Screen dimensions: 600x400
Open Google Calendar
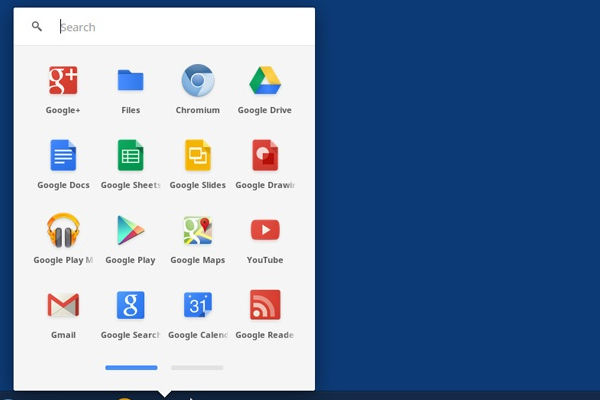pyautogui.click(x=197, y=305)
